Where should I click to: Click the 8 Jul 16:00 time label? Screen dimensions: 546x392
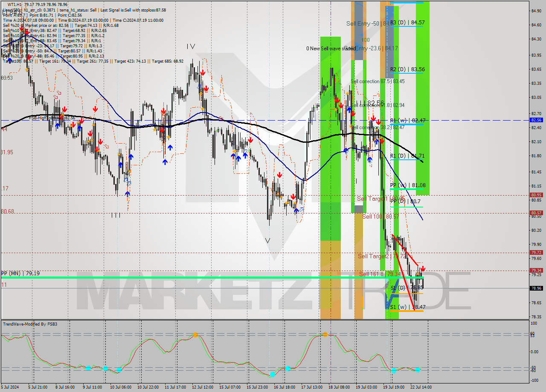click(65, 387)
